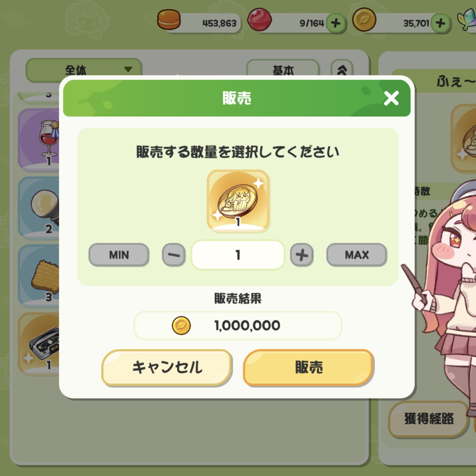Add gold coins with plus icon
The height and width of the screenshot is (476, 476).
click(x=440, y=23)
